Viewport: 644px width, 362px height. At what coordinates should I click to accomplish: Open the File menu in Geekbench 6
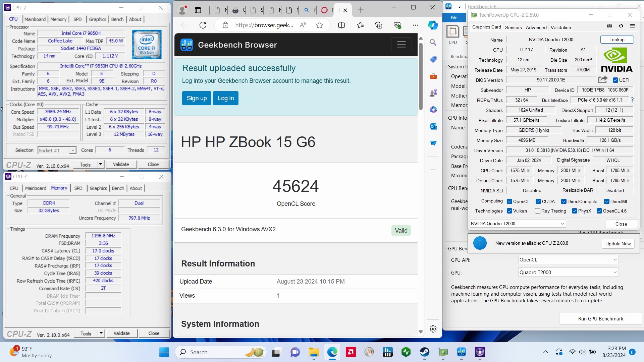coord(454,17)
